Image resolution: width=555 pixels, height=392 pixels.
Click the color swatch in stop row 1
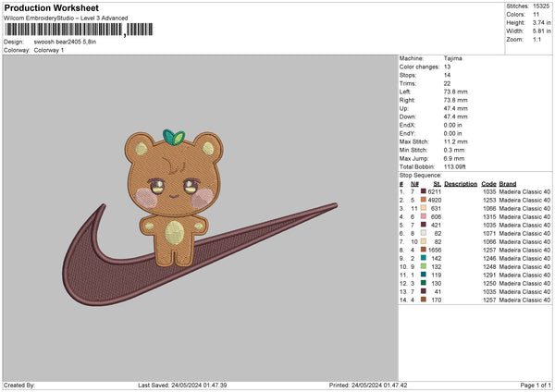point(424,191)
